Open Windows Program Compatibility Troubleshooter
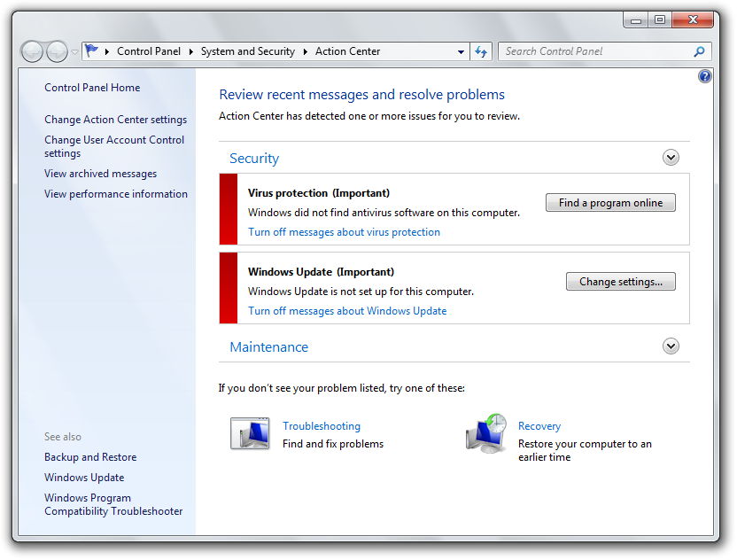The height and width of the screenshot is (560, 737). coord(113,504)
